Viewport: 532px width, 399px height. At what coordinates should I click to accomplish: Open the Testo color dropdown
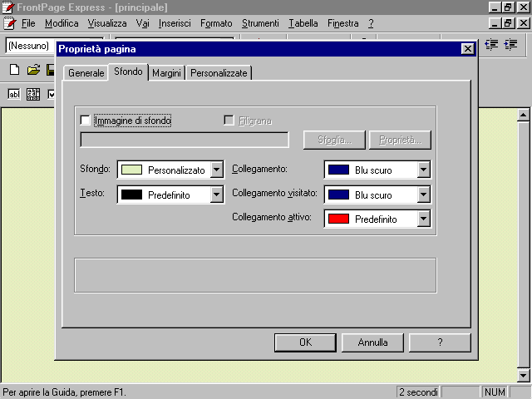point(216,195)
